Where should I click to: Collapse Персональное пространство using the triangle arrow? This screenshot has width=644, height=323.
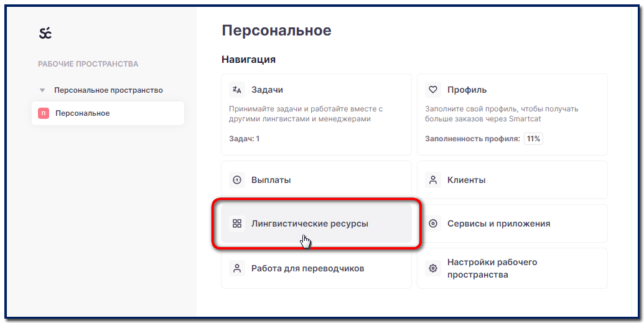pyautogui.click(x=42, y=90)
